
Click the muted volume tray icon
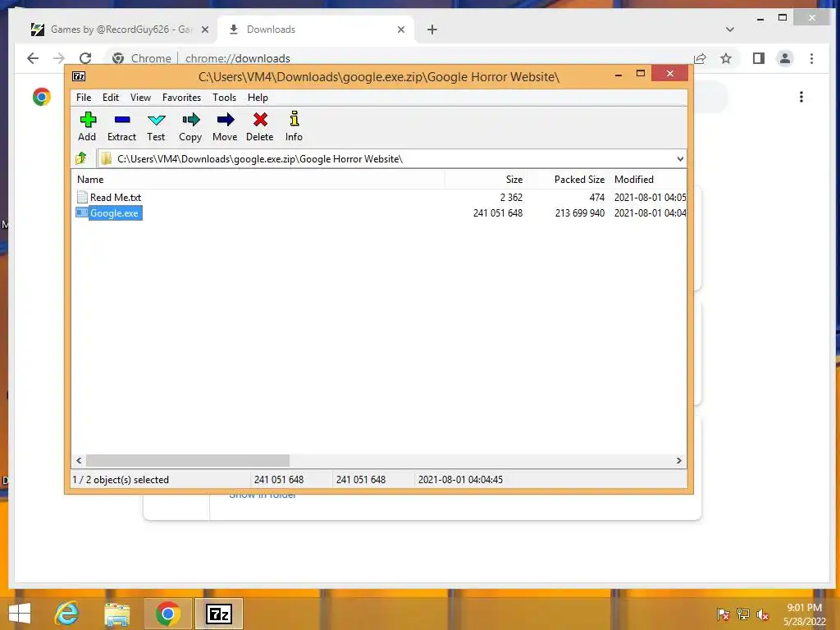tap(762, 614)
